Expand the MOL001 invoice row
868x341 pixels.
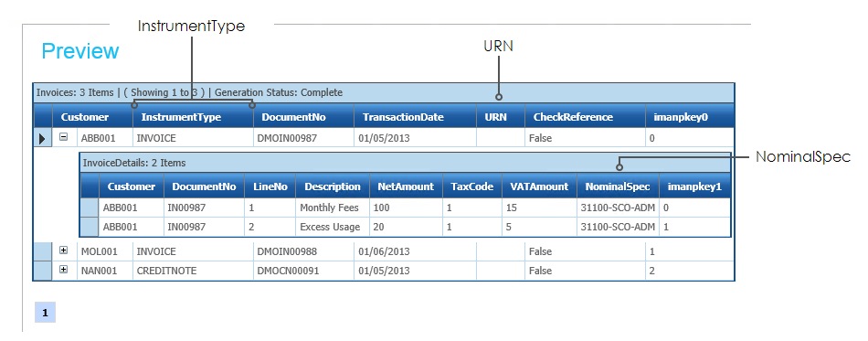(64, 250)
